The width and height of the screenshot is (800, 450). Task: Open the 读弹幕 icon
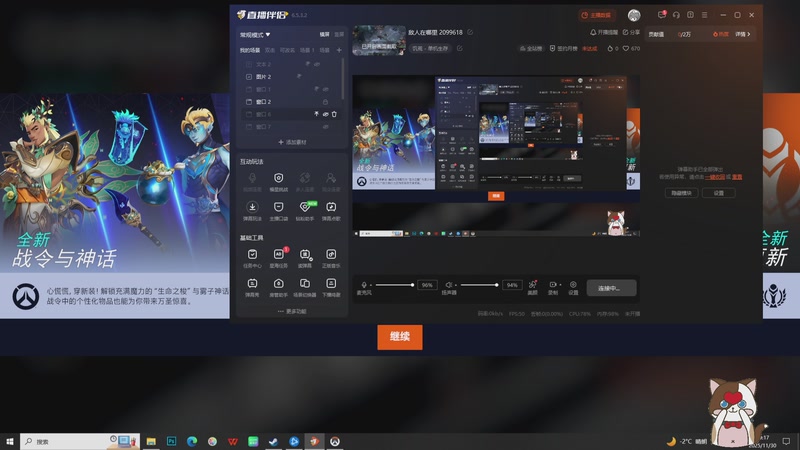click(x=305, y=254)
